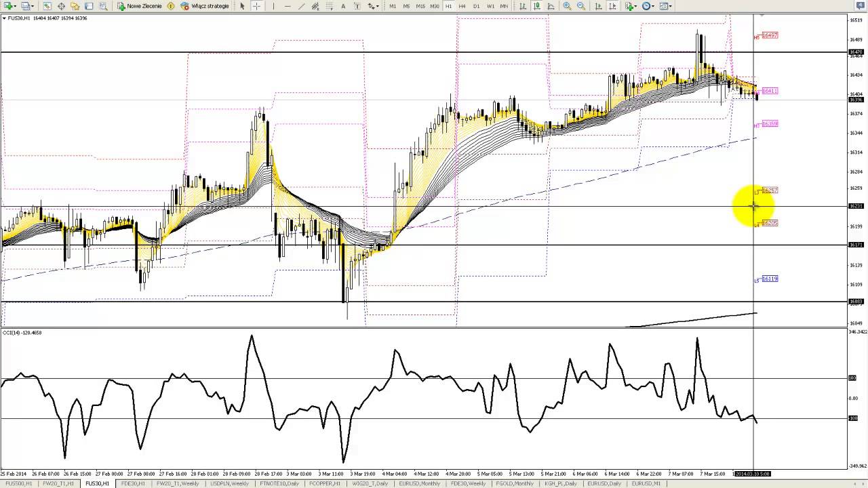The width and height of the screenshot is (868, 488).
Task: Display chart as bar chart
Action: [x=522, y=6]
